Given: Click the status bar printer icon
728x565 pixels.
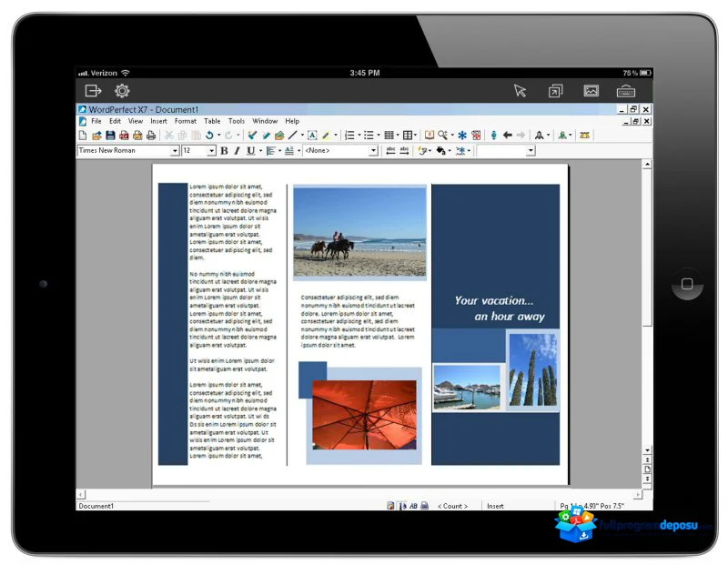Looking at the screenshot, I should point(424,506).
